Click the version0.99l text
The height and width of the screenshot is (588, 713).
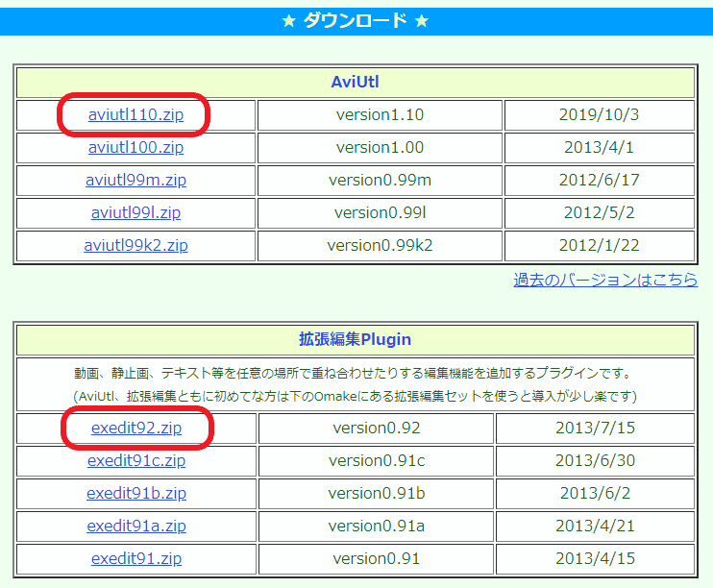coord(380,213)
